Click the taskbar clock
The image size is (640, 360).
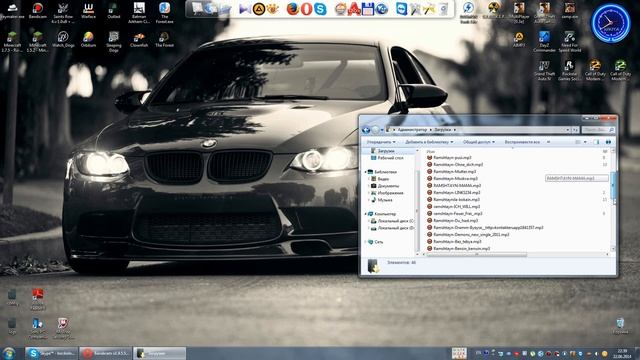[x=622, y=353]
